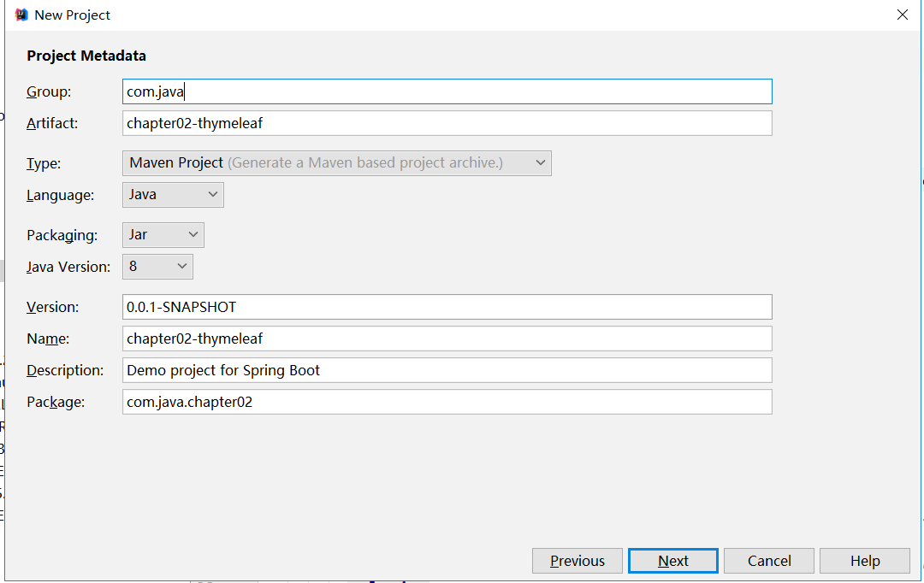This screenshot has width=924, height=583.
Task: Click the Group label
Action: pos(49,91)
